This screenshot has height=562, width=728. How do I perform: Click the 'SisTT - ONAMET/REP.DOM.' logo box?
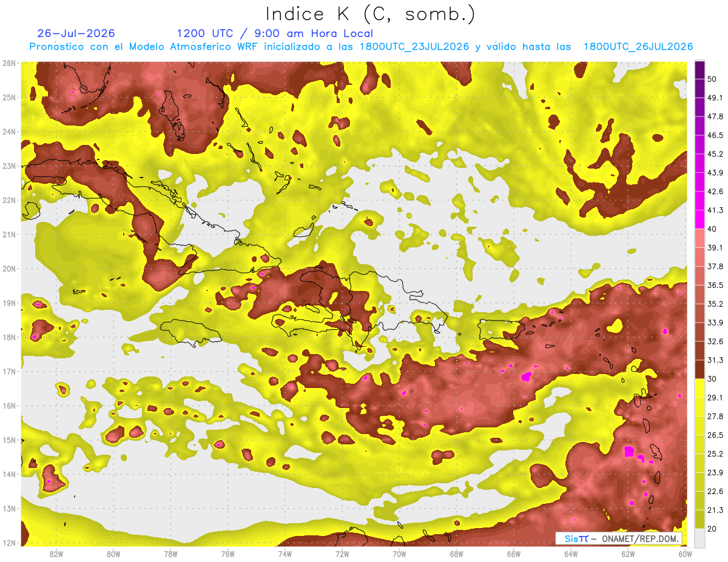(x=619, y=538)
